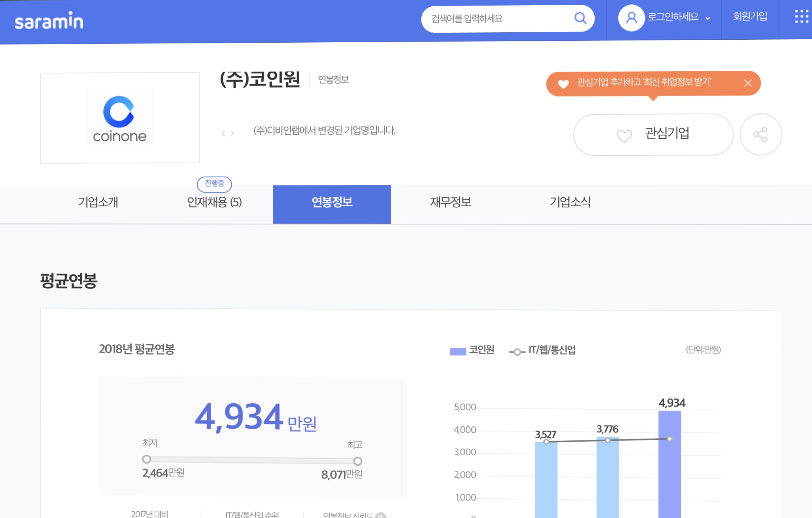Go to the 기업소식 tab
This screenshot has height=518, width=812.
[570, 202]
